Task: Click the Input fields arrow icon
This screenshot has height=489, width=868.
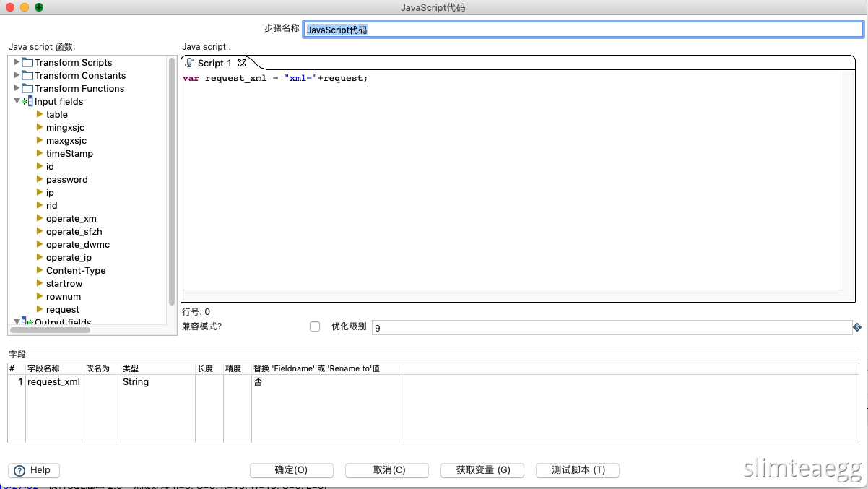Action: click(x=27, y=101)
